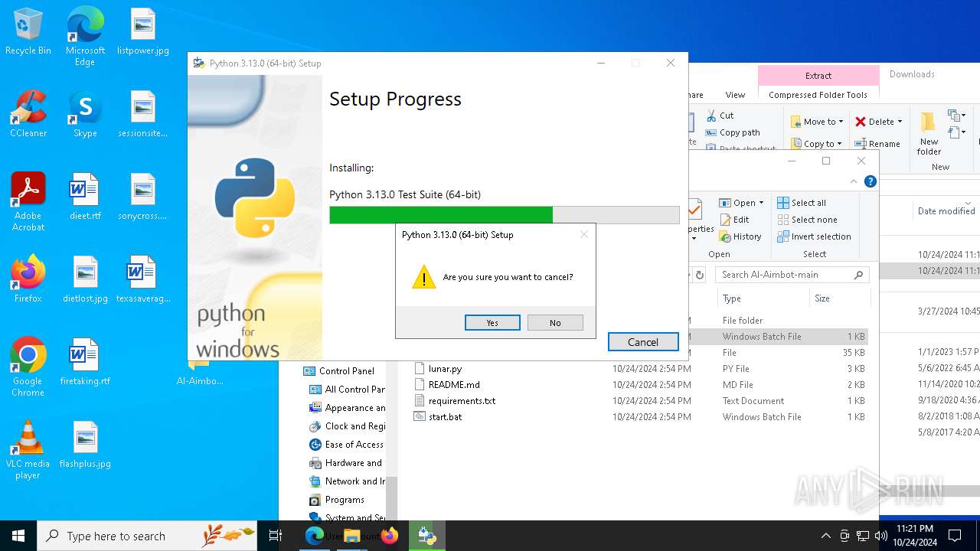Select the firetaking.rtf desktop document
Viewport: 980px width, 551px height.
(85, 363)
